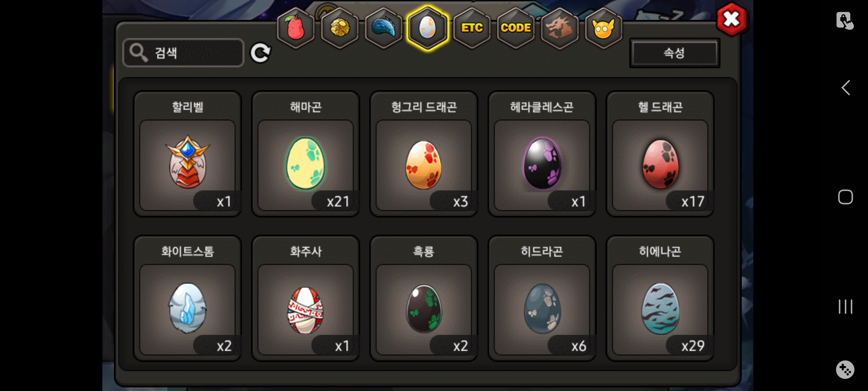Open the gold nugget items tab

coord(340,28)
